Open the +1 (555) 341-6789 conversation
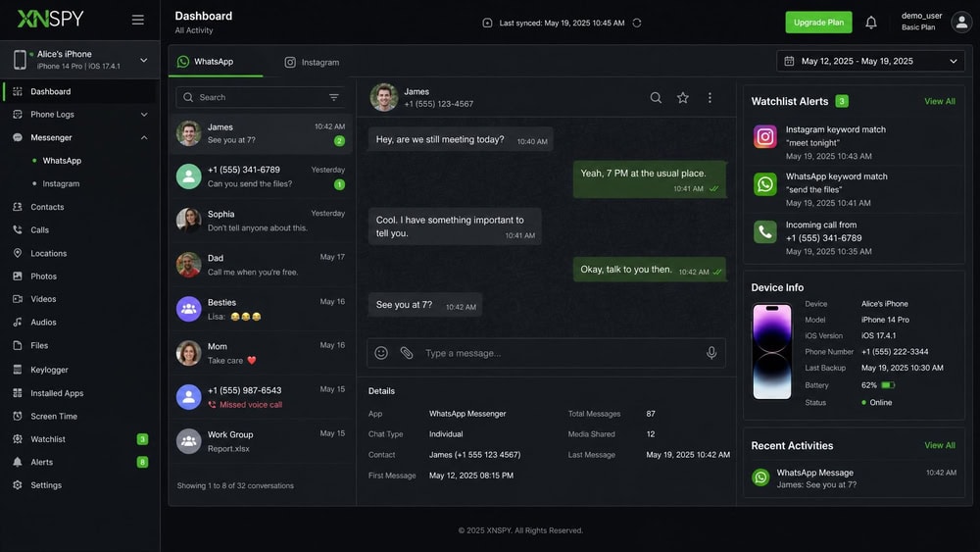Screen dimensions: 980x552 [262, 176]
